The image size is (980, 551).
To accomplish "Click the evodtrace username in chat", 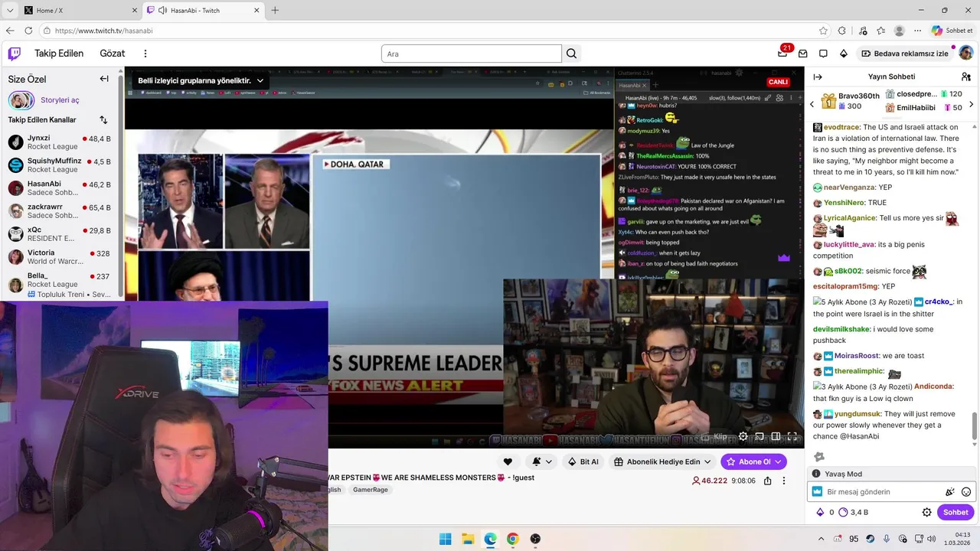I will pos(841,128).
